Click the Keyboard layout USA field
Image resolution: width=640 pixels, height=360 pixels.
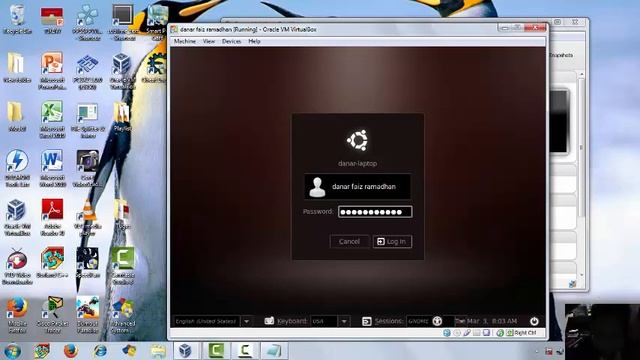point(324,321)
